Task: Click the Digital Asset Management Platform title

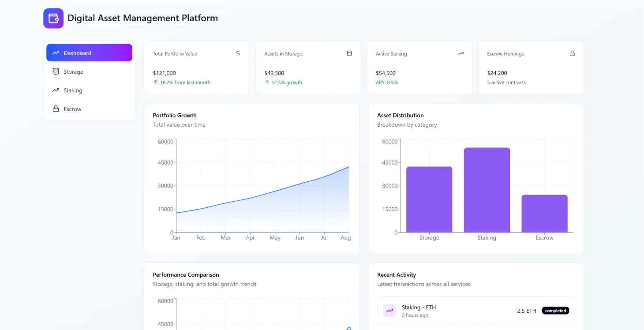Action: (x=142, y=18)
